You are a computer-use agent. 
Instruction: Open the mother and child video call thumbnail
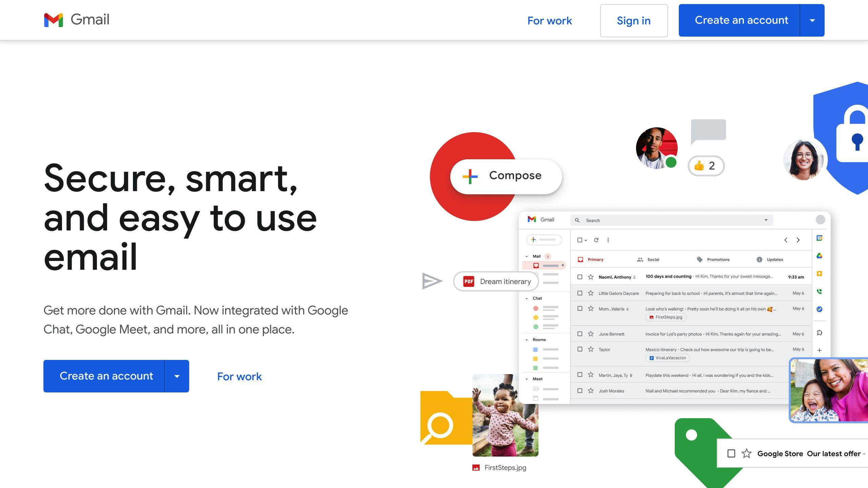[829, 390]
